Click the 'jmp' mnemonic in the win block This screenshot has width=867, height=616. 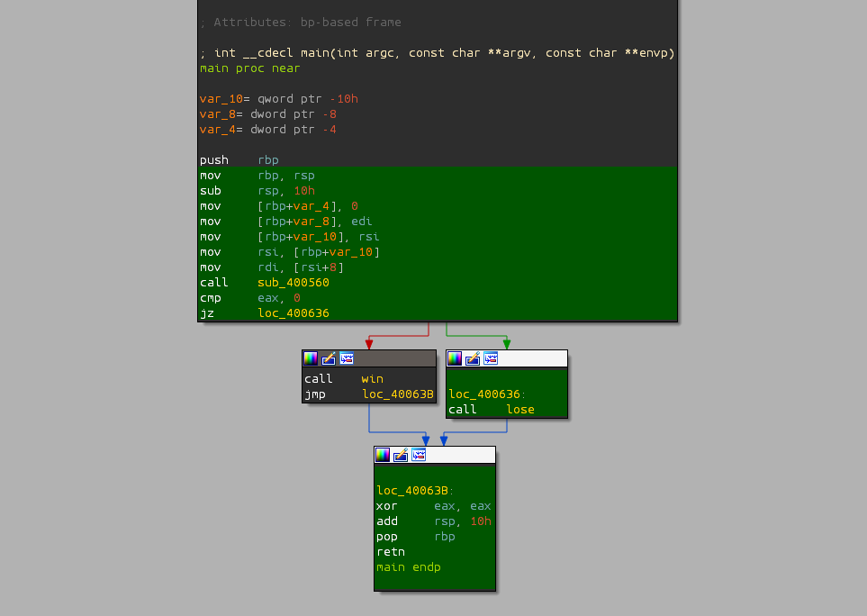[x=314, y=394]
